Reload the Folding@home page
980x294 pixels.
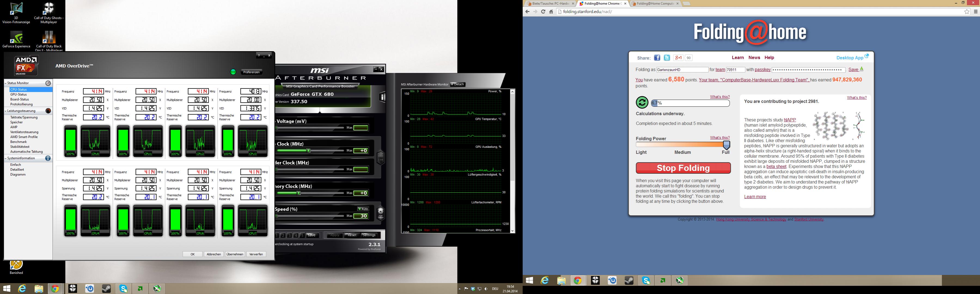[543, 12]
